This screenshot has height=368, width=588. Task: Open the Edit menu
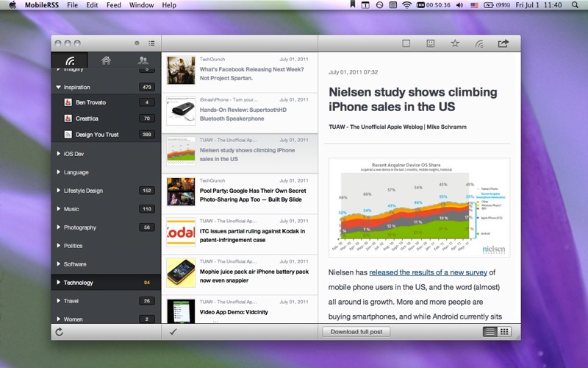pyautogui.click(x=92, y=5)
